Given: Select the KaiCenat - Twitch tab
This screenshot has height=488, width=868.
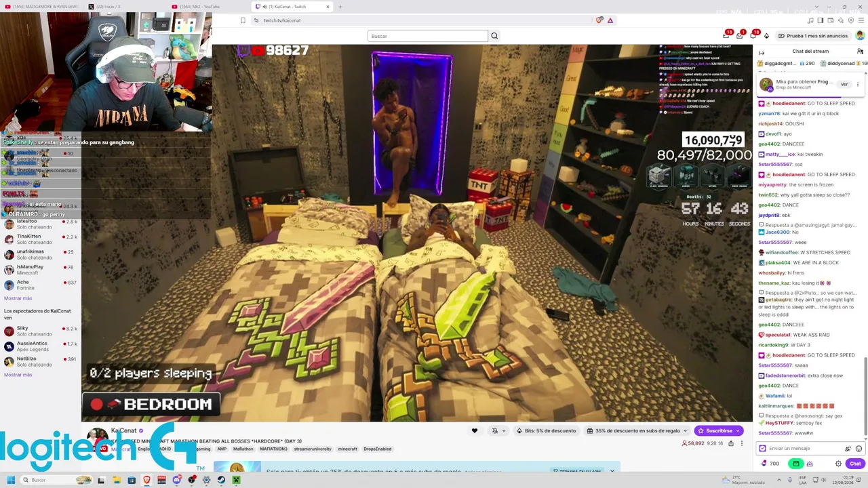Looking at the screenshot, I should coord(290,7).
